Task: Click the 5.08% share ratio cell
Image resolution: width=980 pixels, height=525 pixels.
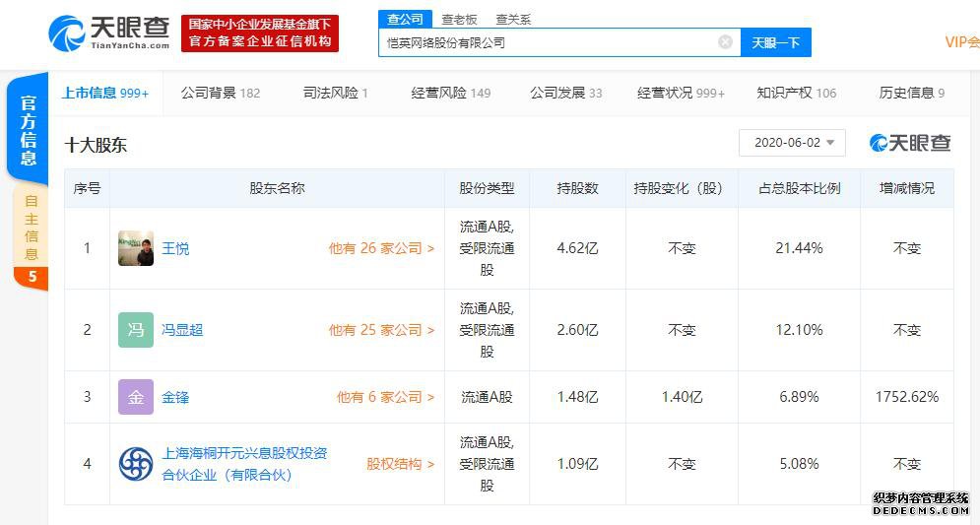Action: (x=799, y=464)
